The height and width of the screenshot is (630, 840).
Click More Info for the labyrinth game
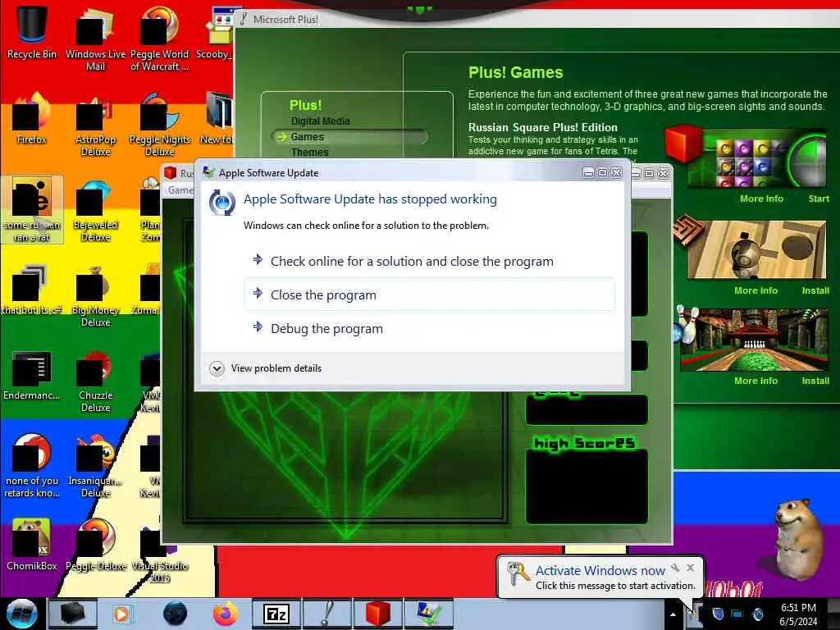(756, 290)
